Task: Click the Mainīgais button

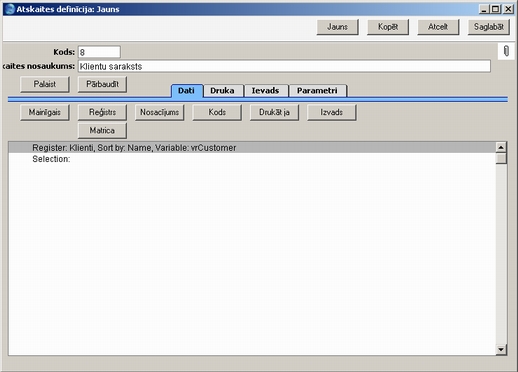Action: 45,112
